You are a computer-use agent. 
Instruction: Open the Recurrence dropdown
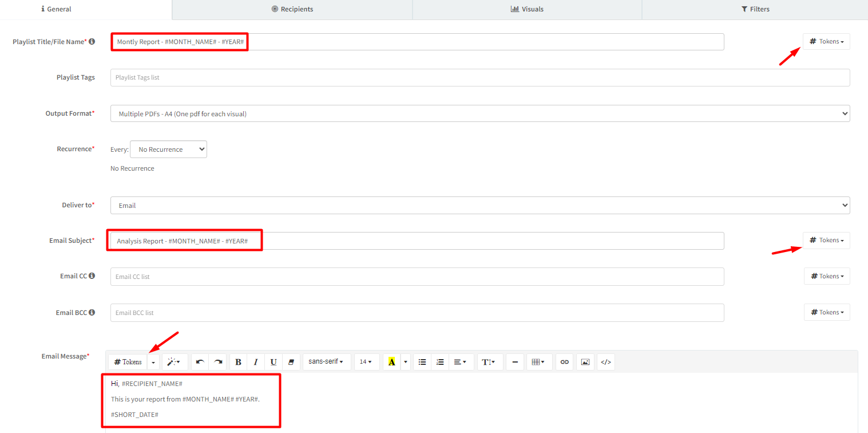coord(168,149)
